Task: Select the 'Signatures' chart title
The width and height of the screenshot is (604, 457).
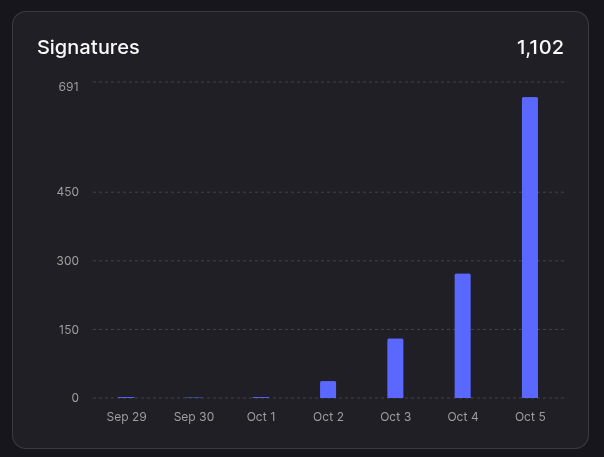Action: tap(88, 48)
